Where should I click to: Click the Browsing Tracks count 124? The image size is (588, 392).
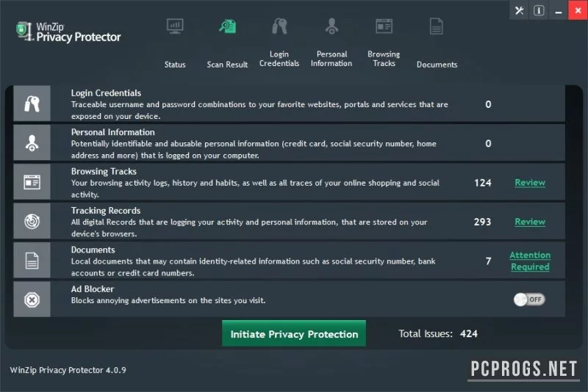click(483, 183)
